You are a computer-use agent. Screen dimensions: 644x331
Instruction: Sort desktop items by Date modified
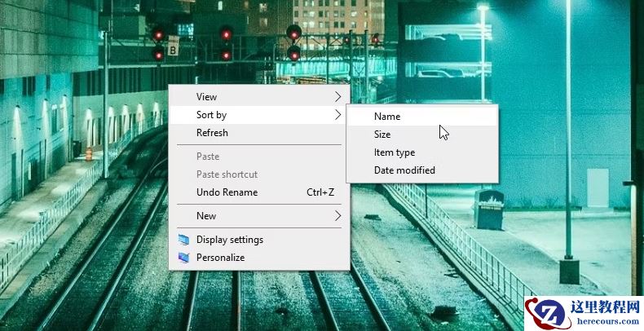422,170
